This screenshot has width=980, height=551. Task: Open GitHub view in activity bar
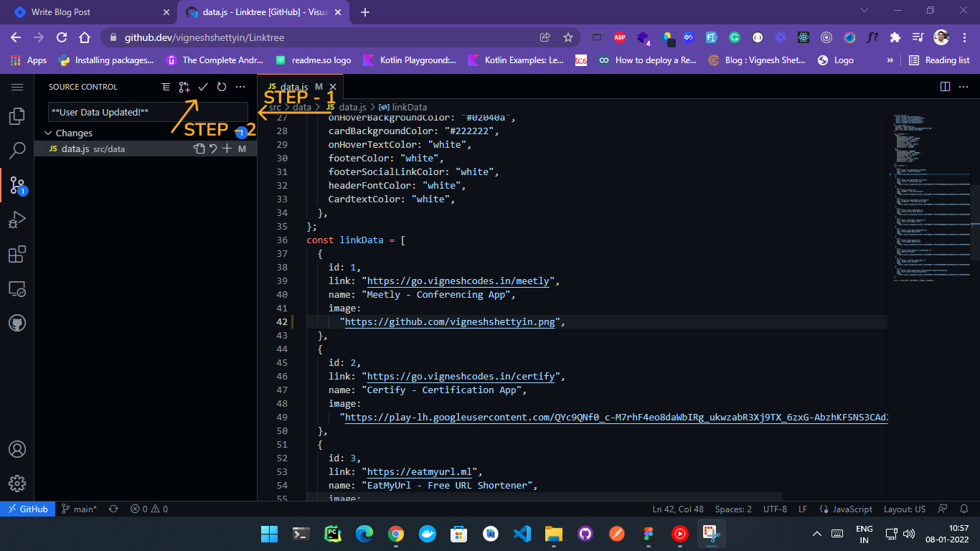[17, 324]
